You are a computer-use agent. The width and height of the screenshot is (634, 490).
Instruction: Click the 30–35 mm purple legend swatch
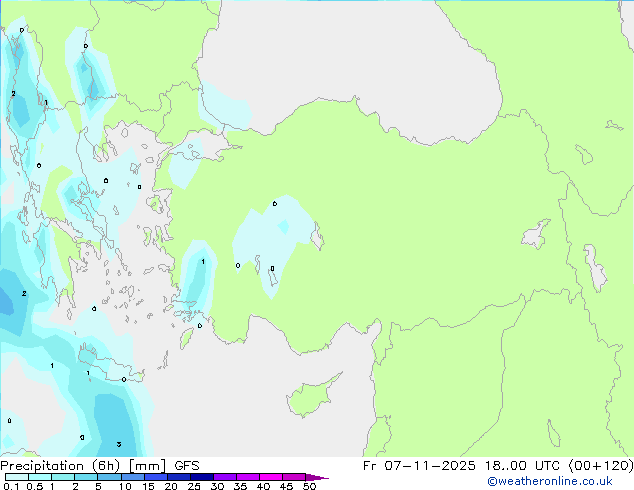point(225,477)
